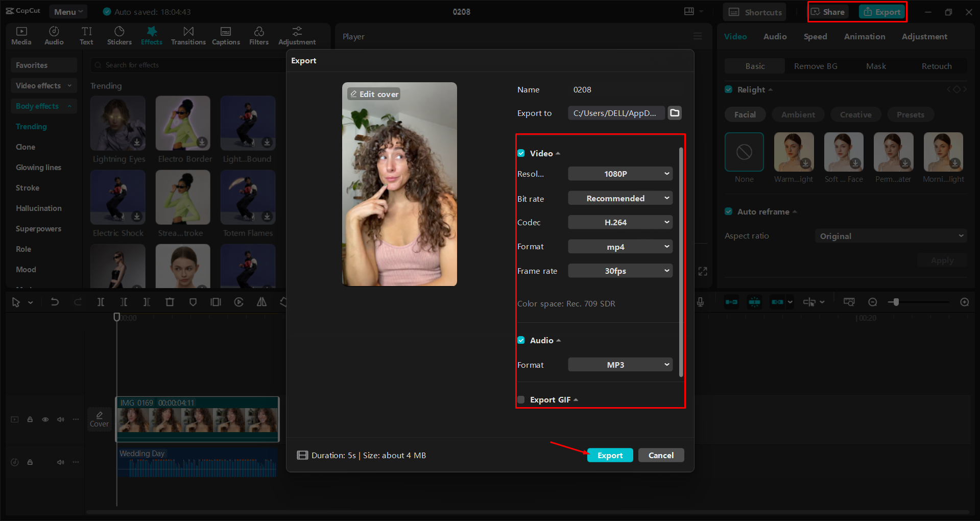This screenshot has width=980, height=521.
Task: Click the Mirror flip icon in timeline toolbar
Action: pyautogui.click(x=261, y=302)
